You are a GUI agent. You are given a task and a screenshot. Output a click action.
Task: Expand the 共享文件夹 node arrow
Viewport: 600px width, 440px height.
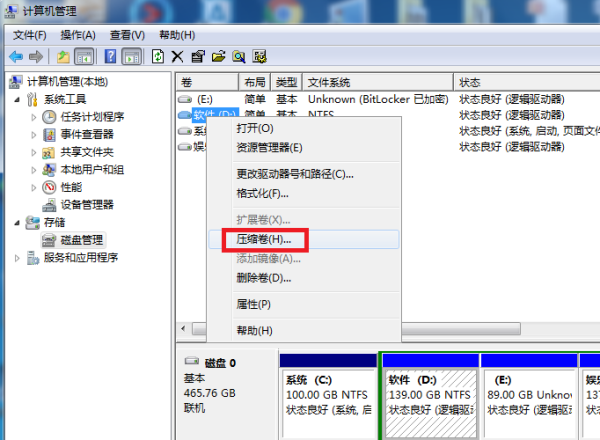[x=34, y=152]
